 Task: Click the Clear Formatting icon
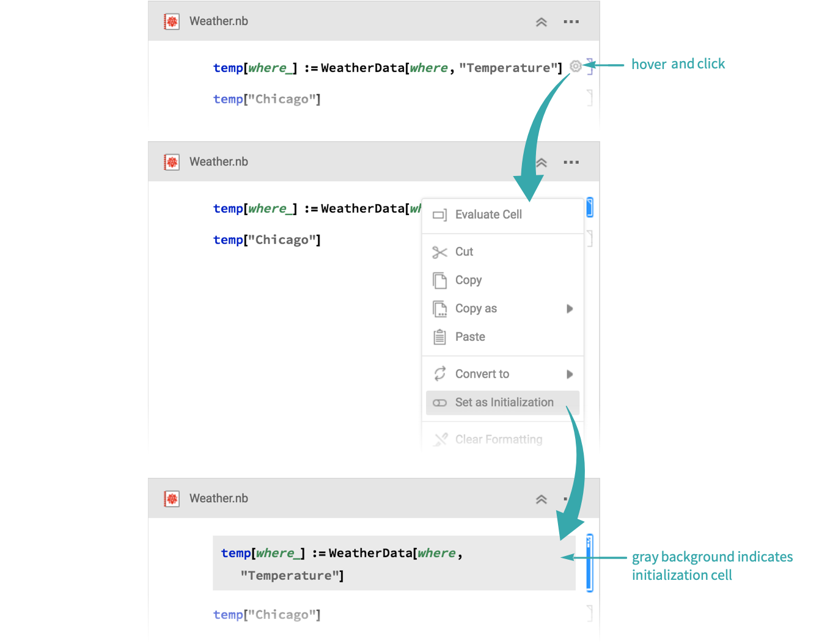click(439, 439)
